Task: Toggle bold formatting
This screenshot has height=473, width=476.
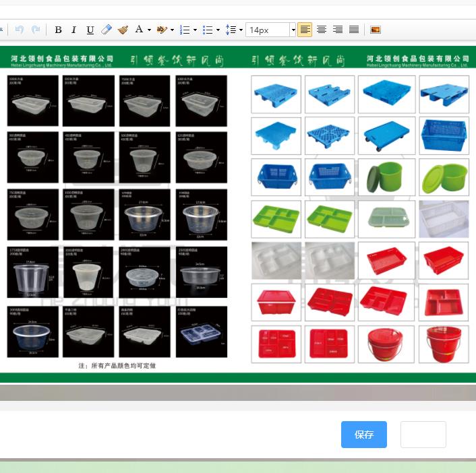Action: coord(58,30)
